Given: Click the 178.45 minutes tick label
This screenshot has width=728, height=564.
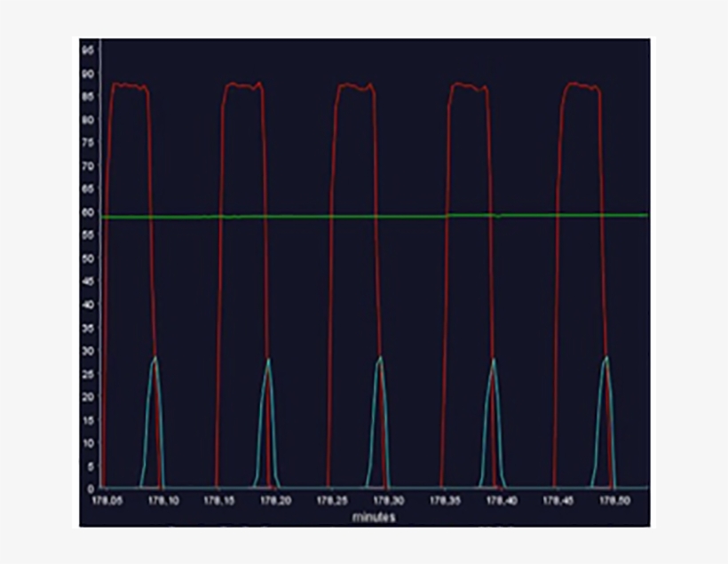Looking at the screenshot, I should [556, 498].
